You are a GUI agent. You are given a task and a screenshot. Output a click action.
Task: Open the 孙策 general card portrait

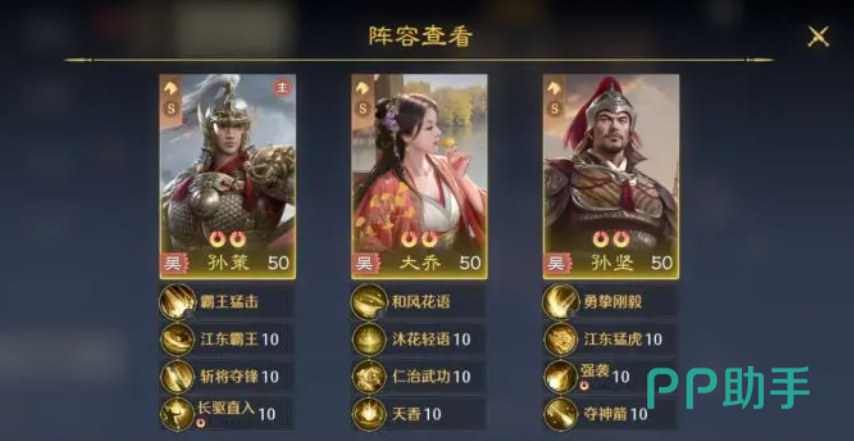(228, 176)
